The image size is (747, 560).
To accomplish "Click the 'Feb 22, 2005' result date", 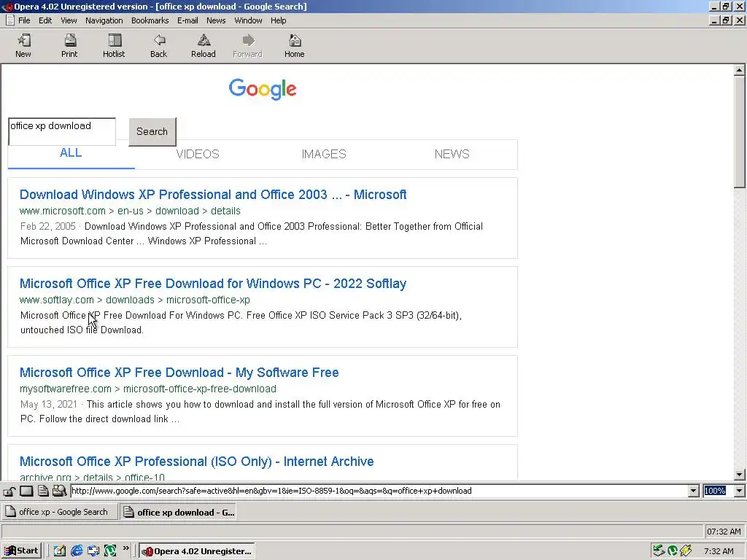I will [x=48, y=226].
